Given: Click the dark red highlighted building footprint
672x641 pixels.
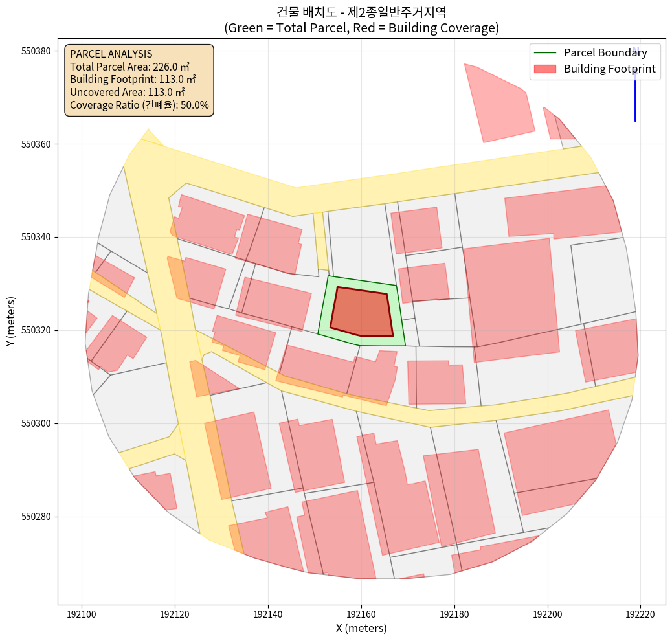Looking at the screenshot, I should [x=363, y=312].
